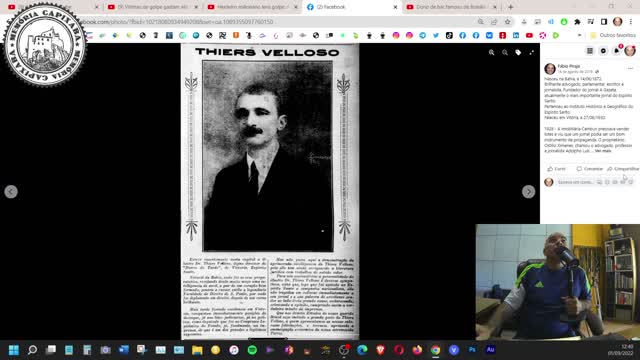Image resolution: width=640 pixels, height=360 pixels.
Task: Open Google Chrome from the taskbar
Action: [436, 350]
